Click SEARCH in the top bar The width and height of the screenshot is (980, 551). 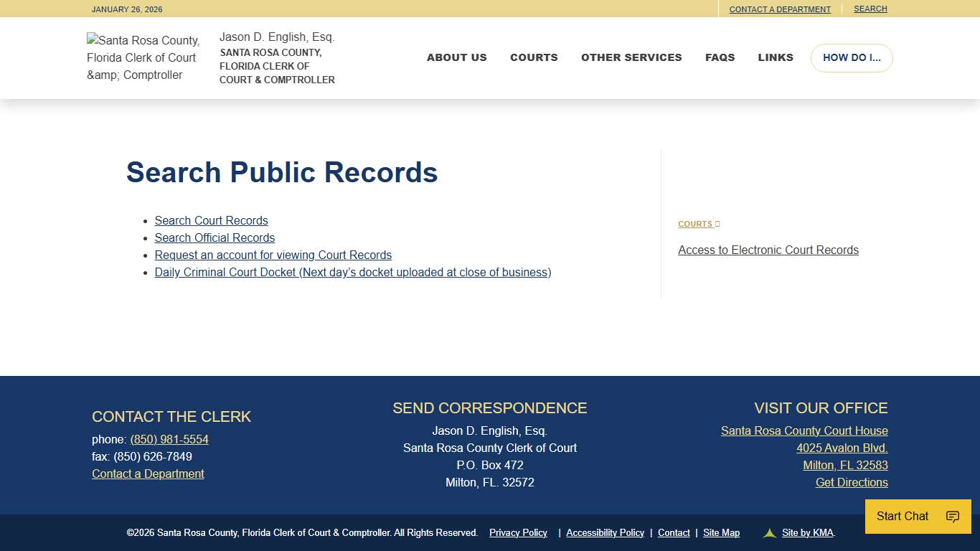pos(870,9)
